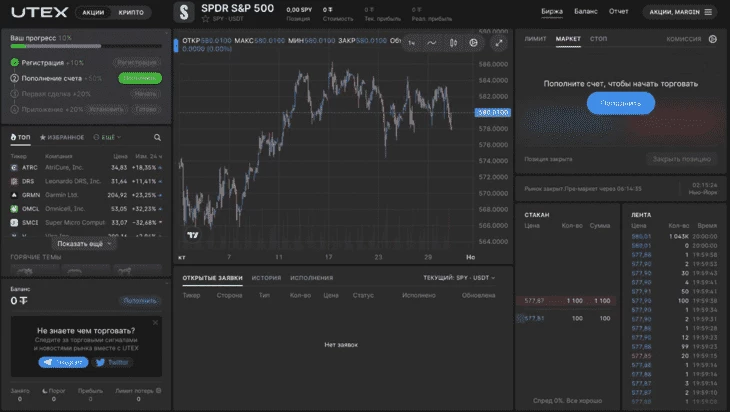This screenshot has width=730, height=412.
Task: Click the UTEX logo
Action: [40, 12]
